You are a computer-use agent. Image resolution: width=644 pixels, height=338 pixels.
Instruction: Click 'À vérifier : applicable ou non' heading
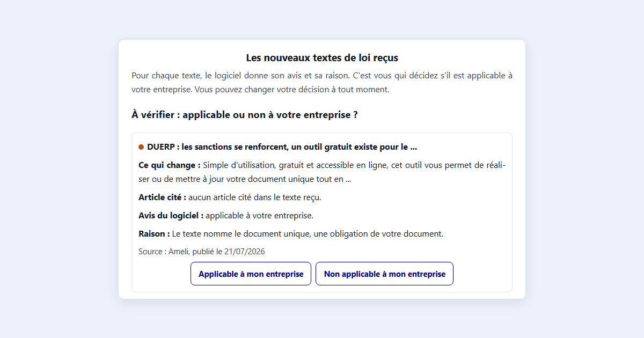pyautogui.click(x=245, y=115)
